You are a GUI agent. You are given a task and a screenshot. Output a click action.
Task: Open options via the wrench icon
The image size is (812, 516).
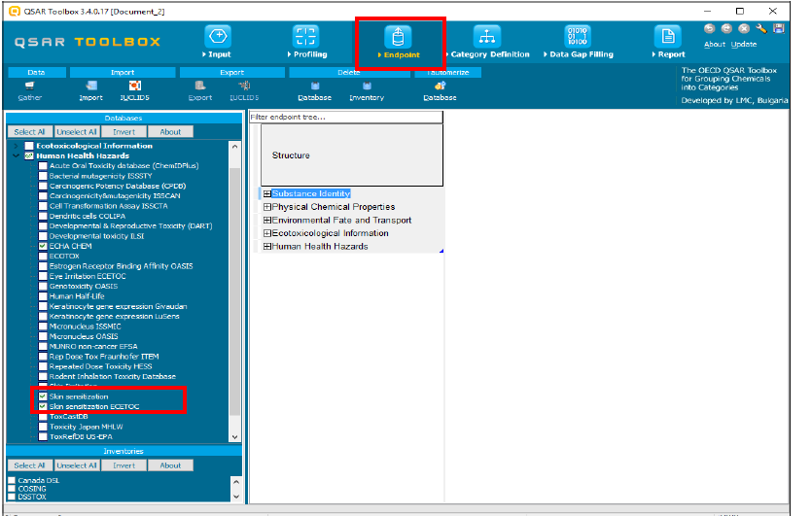point(760,29)
